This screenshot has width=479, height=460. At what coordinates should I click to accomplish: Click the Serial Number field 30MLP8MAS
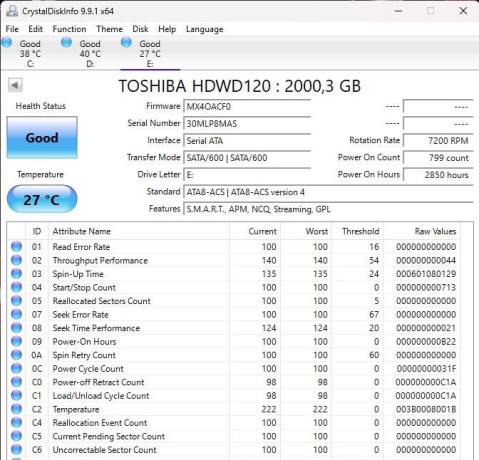pyautogui.click(x=247, y=124)
